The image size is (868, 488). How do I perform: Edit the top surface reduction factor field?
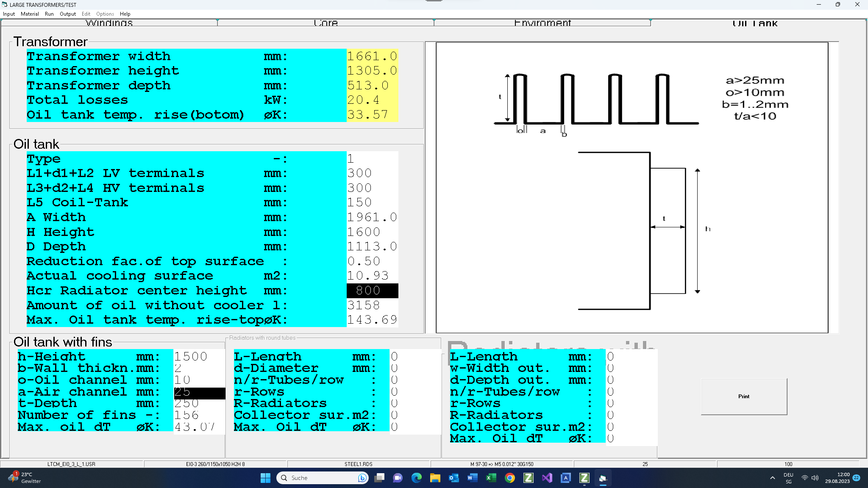pos(372,261)
